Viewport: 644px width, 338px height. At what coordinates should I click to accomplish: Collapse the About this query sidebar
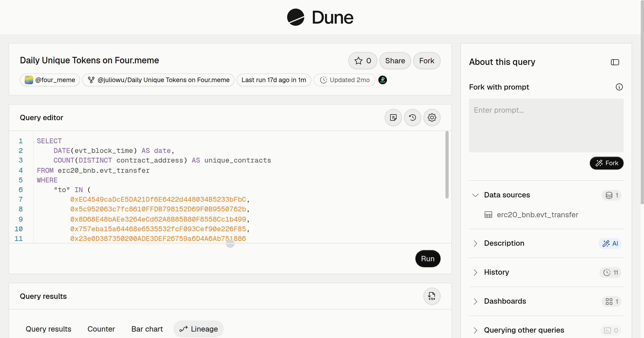tap(615, 62)
